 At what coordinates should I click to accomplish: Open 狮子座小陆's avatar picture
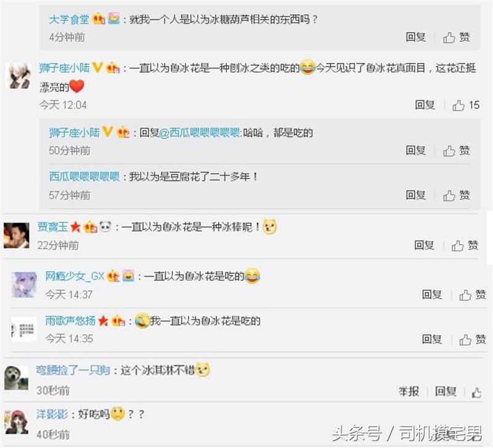pos(18,75)
